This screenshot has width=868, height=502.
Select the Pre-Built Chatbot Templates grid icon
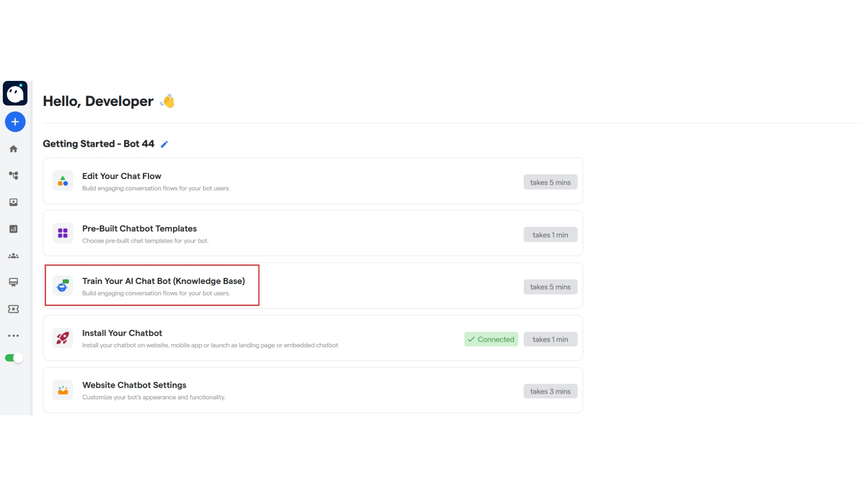[x=63, y=233]
